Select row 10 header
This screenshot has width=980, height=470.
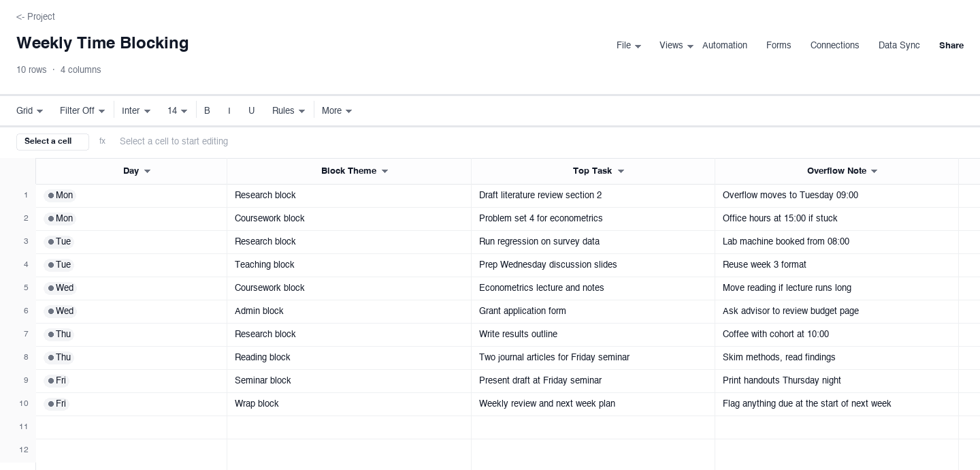[18, 404]
